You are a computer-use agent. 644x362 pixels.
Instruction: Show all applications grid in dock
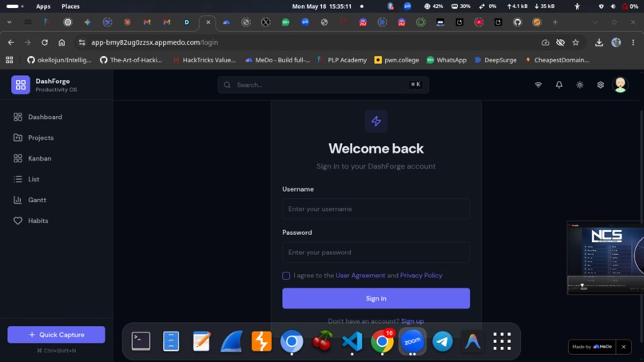coord(502,341)
